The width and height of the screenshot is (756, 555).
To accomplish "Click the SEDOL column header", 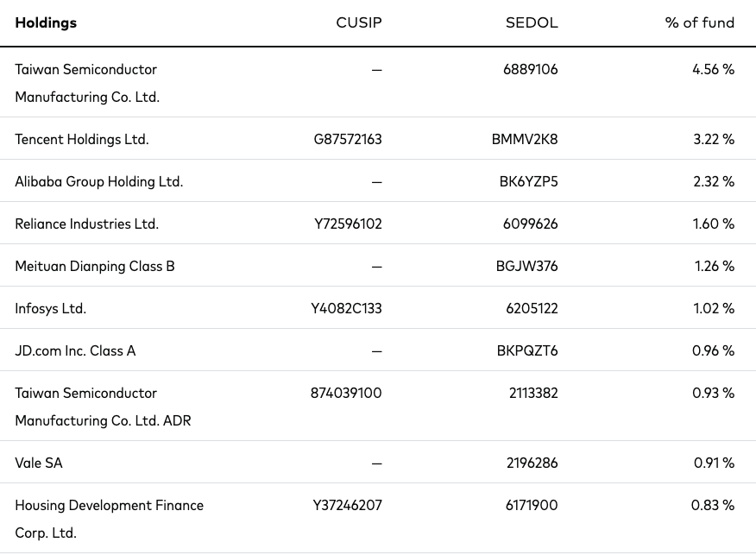I will pyautogui.click(x=532, y=23).
